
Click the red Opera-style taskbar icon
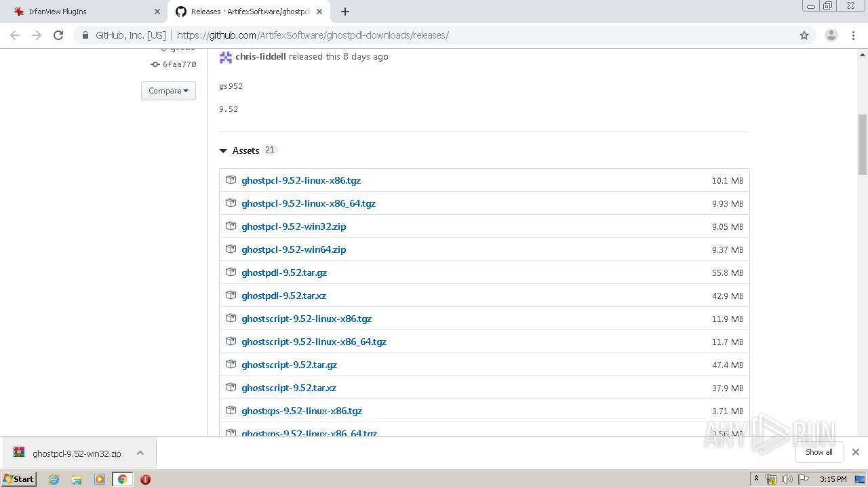145,479
